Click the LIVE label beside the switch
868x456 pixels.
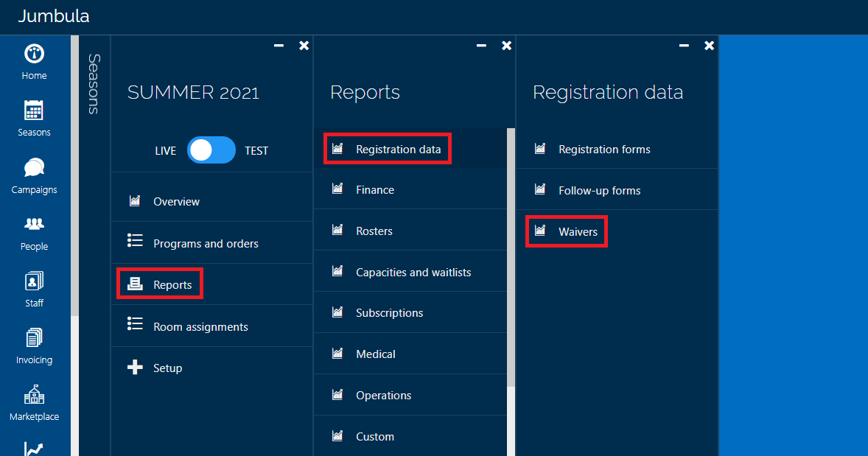[x=166, y=150]
